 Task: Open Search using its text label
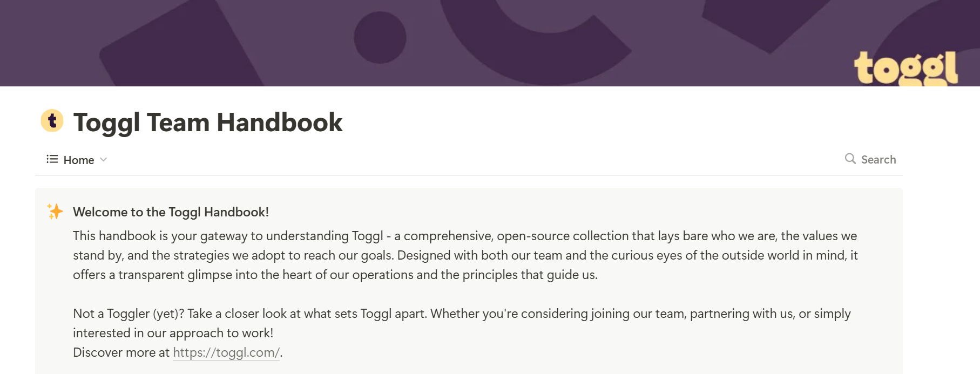tap(878, 160)
